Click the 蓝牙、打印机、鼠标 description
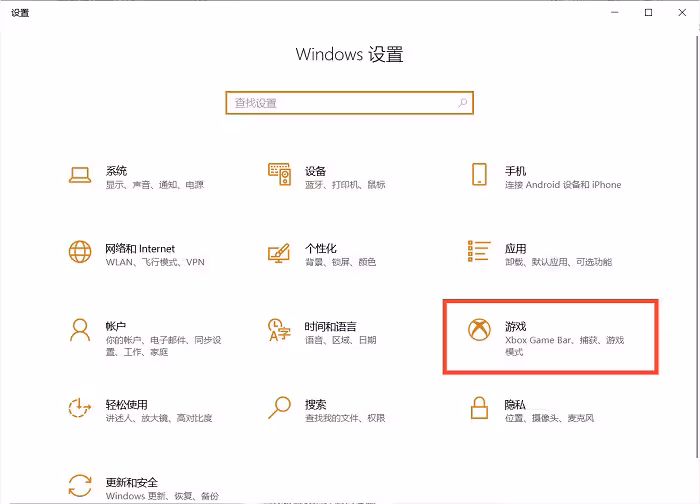The width and height of the screenshot is (700, 504). coord(345,185)
